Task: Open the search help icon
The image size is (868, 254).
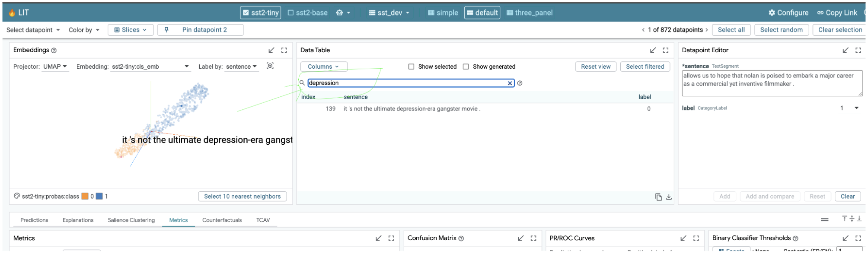Action: [520, 83]
